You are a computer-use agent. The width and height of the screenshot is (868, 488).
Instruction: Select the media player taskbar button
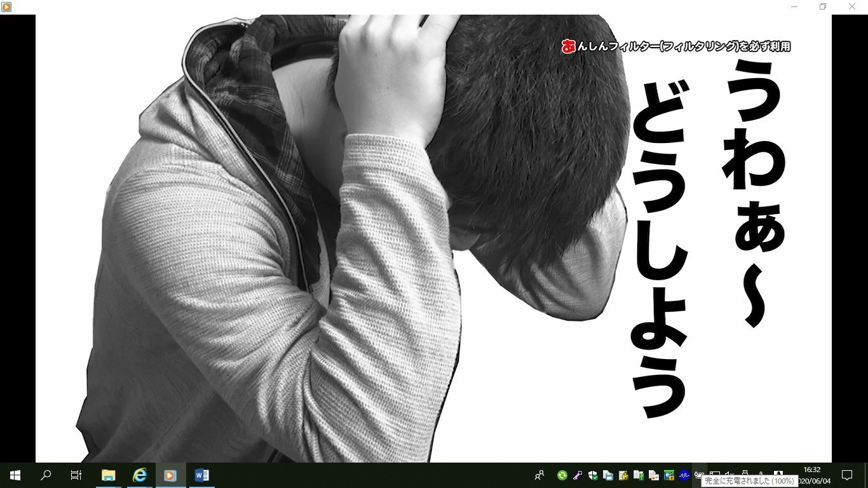170,475
